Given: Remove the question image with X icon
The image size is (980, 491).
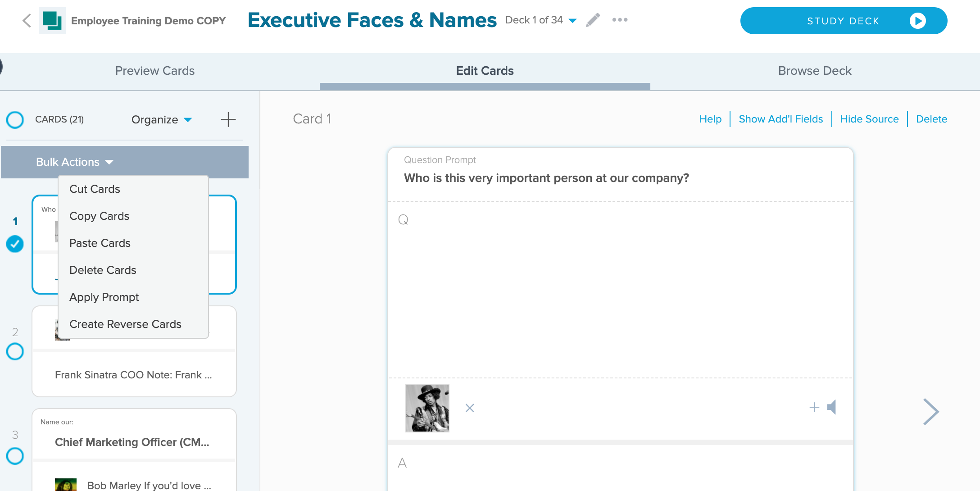Looking at the screenshot, I should tap(470, 408).
